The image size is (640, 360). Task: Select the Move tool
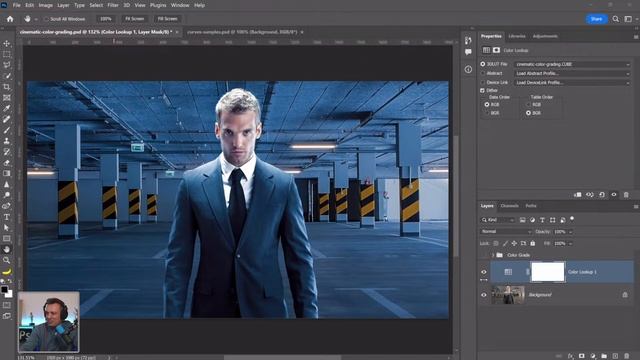(7, 43)
